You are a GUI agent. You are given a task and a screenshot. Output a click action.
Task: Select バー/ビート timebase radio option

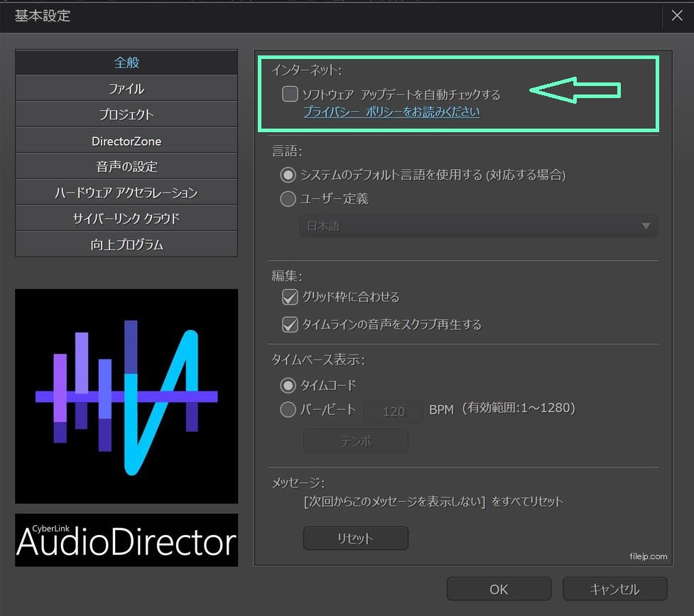pyautogui.click(x=288, y=410)
